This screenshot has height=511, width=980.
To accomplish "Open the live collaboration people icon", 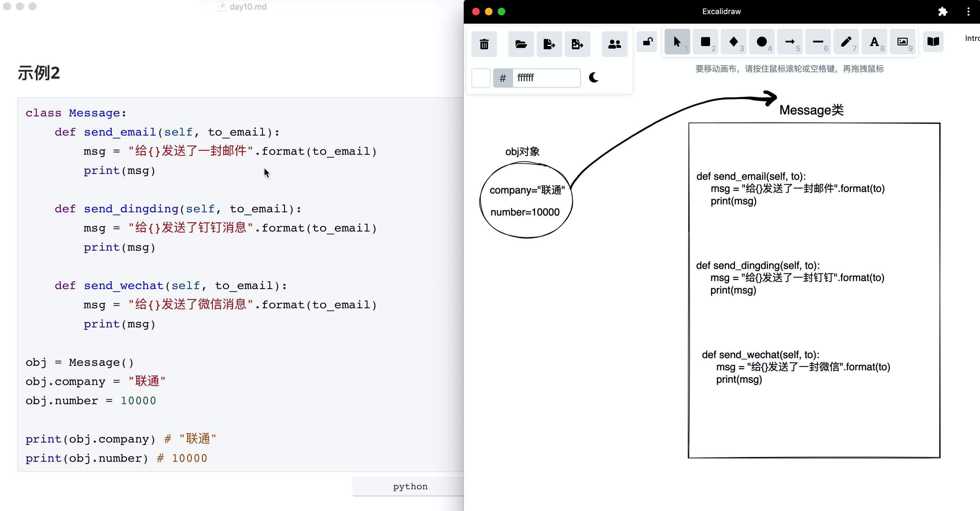I will pyautogui.click(x=614, y=44).
